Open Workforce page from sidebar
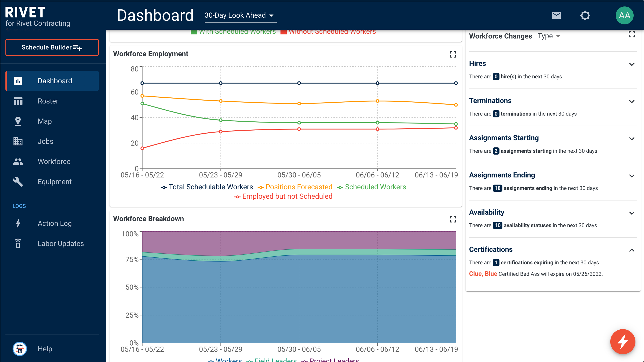Screen dimensions: 644x362 (52, 162)
